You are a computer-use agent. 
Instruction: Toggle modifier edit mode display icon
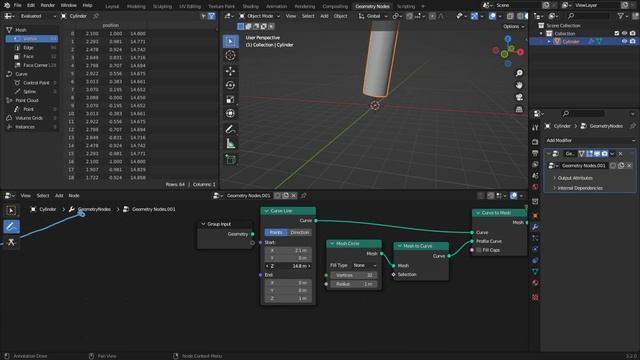coord(589,154)
